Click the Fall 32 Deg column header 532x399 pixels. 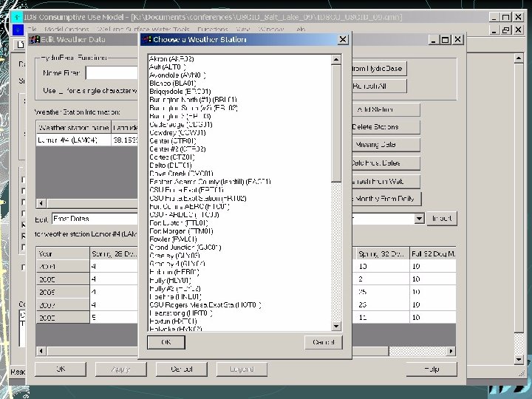[432, 253]
